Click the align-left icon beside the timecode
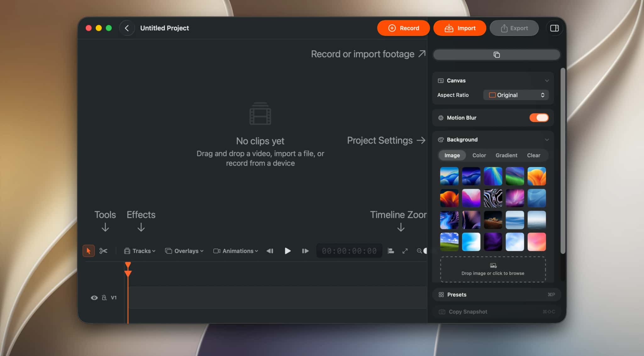 [391, 251]
